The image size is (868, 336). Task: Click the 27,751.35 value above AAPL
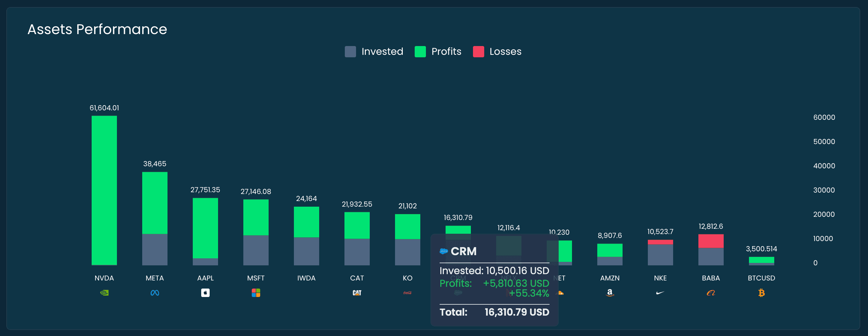[x=205, y=190]
